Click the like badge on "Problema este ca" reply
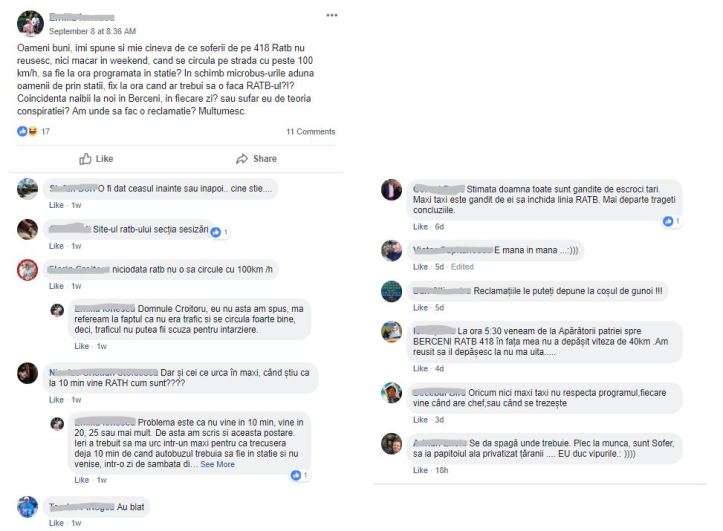This screenshot has height=531, width=723. tap(298, 475)
